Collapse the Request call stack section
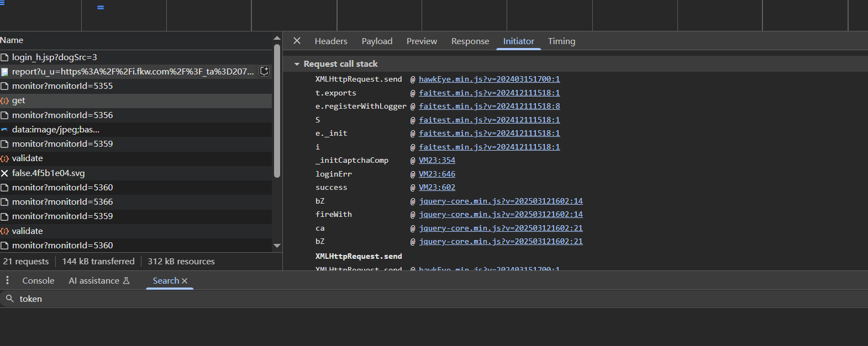 coord(297,64)
